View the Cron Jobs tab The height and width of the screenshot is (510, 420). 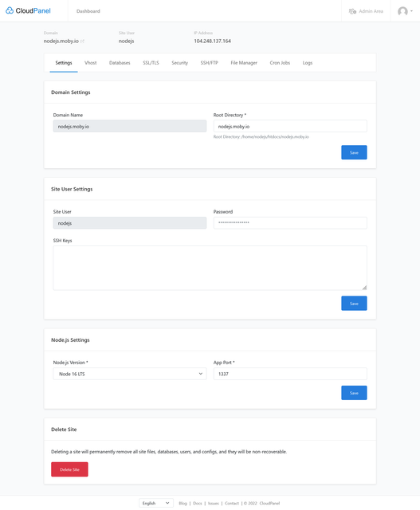point(280,63)
